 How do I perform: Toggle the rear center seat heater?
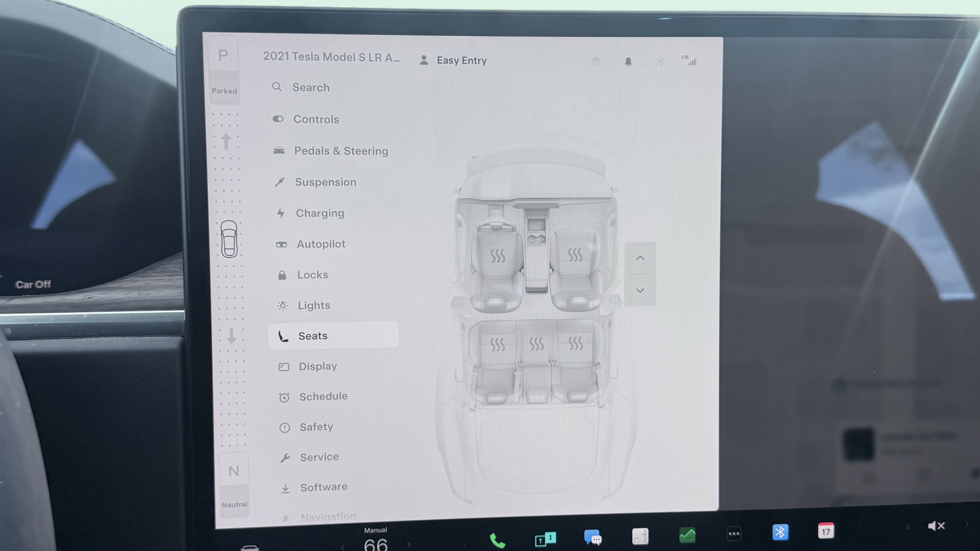(536, 344)
